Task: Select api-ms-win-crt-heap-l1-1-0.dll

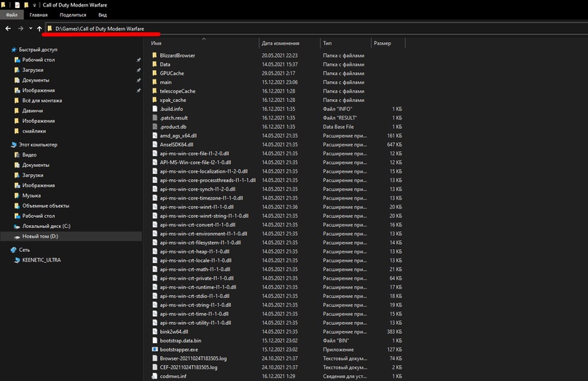Action: [x=195, y=251]
